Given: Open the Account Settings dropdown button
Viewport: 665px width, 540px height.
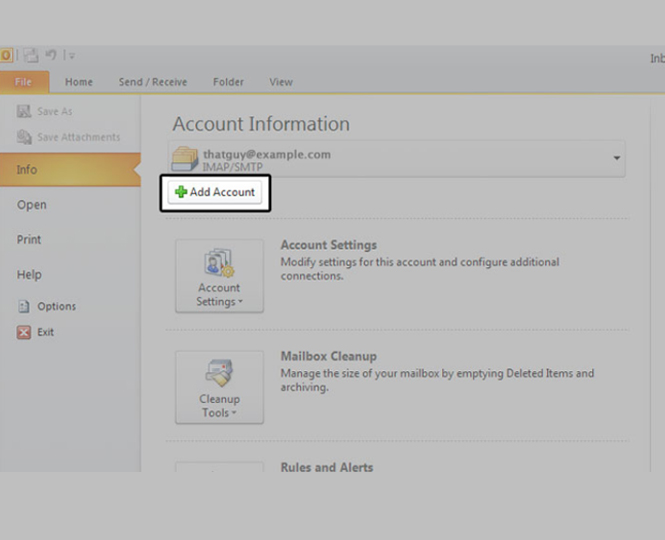Looking at the screenshot, I should [x=219, y=277].
